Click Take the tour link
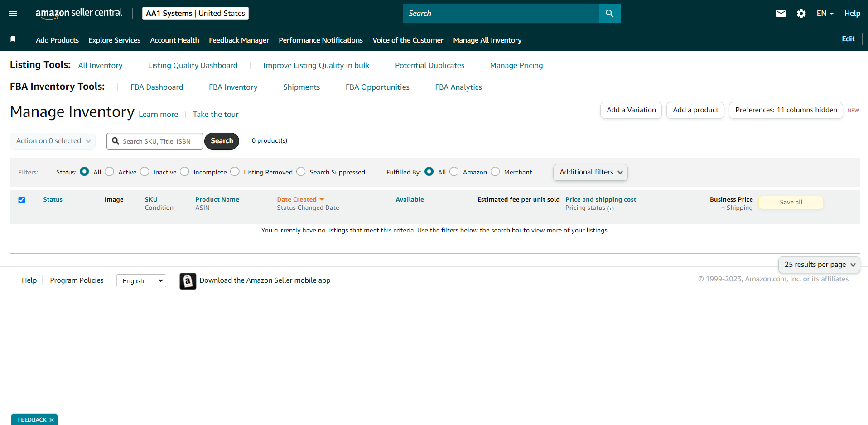The image size is (868, 425). [x=216, y=114]
